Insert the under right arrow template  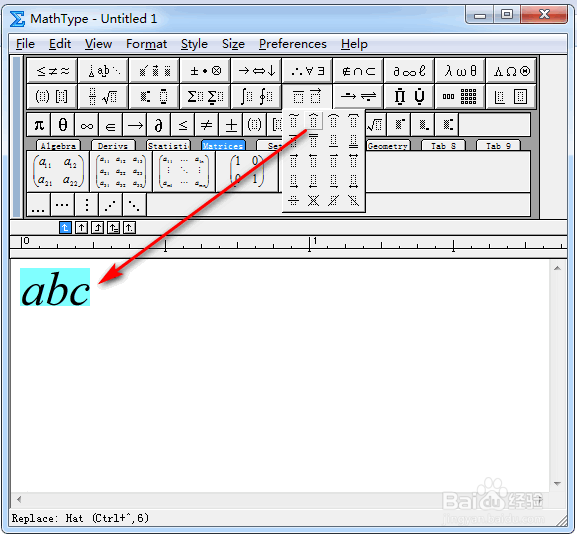pyautogui.click(x=294, y=181)
